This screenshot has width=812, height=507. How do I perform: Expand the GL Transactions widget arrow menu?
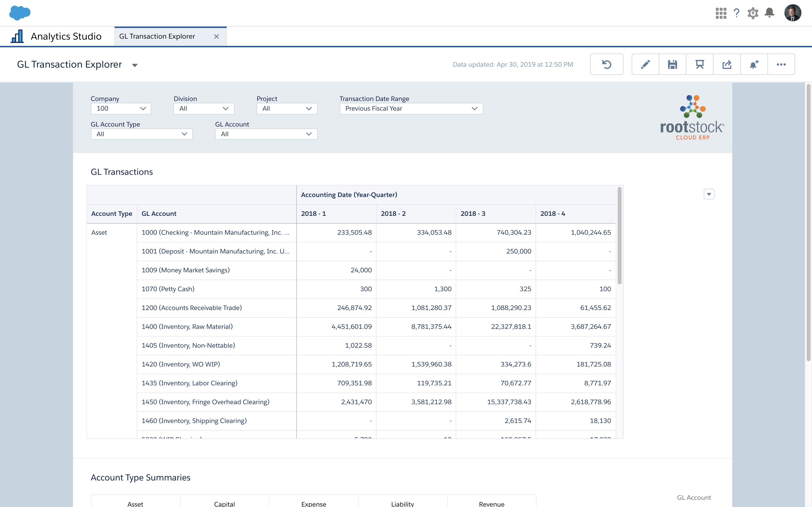click(709, 194)
